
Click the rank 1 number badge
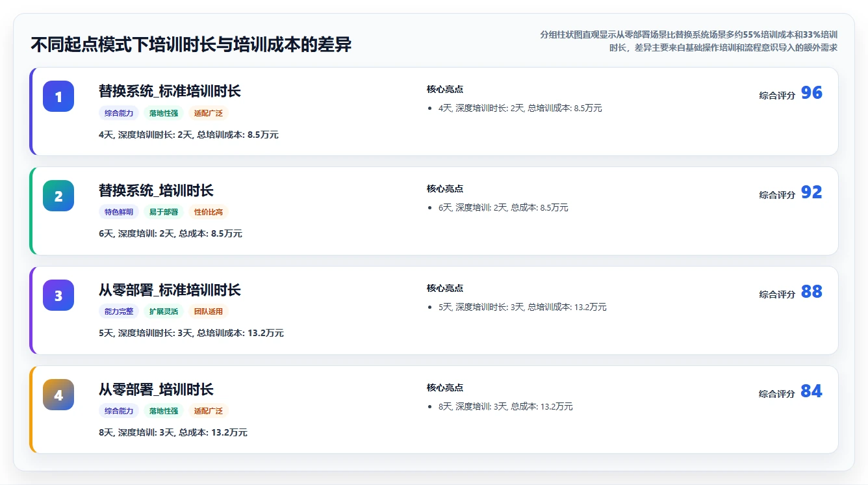(58, 96)
